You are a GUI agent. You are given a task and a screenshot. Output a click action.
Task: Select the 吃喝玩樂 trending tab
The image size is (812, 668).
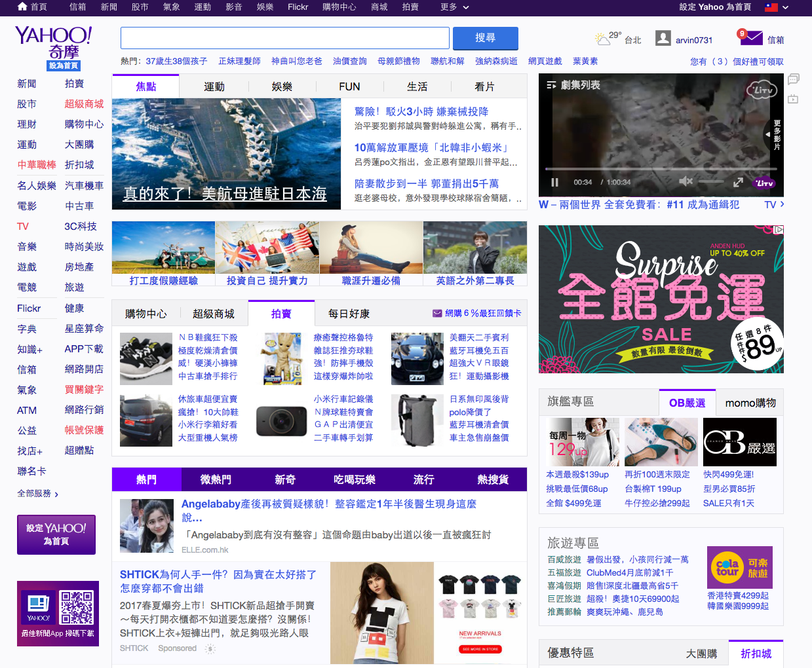[x=355, y=479]
